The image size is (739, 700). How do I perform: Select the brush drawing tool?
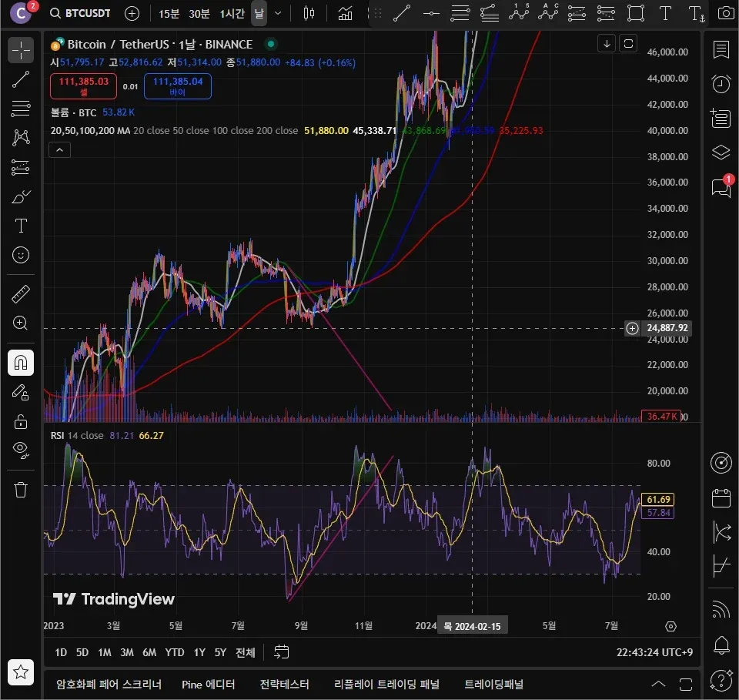pyautogui.click(x=21, y=196)
